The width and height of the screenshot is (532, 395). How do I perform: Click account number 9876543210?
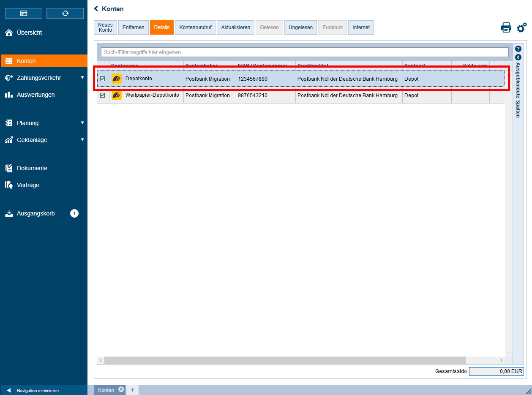pos(253,95)
